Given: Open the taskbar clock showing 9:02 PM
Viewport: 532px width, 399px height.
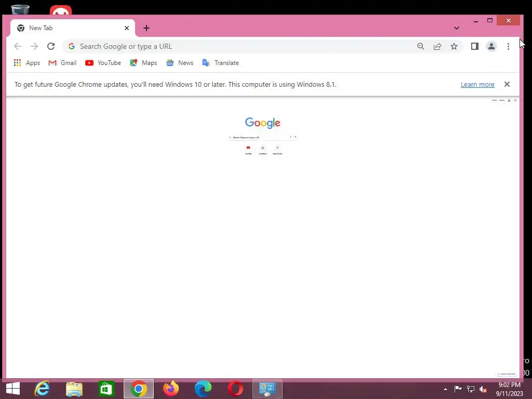Looking at the screenshot, I should 509,389.
